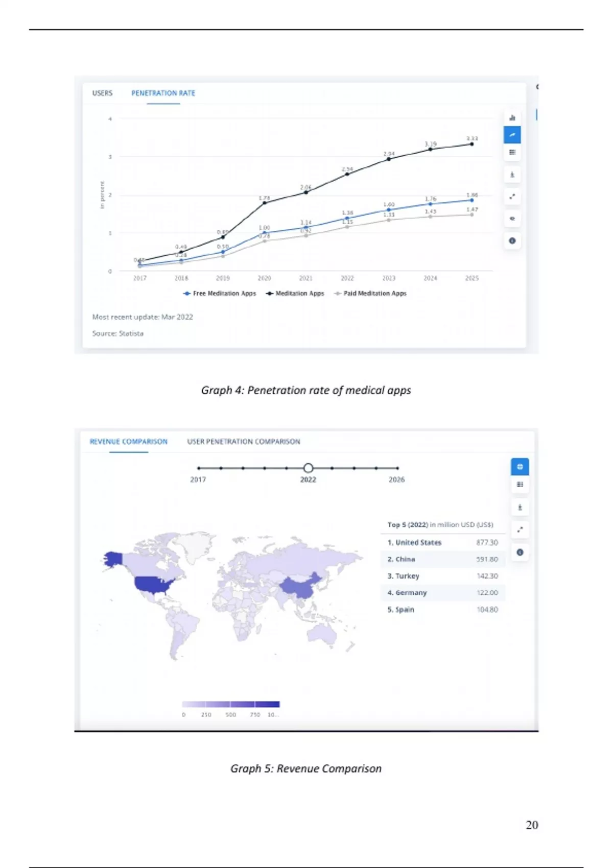Toggle black Meditation Apps legend series
The image size is (613, 868).
295,294
